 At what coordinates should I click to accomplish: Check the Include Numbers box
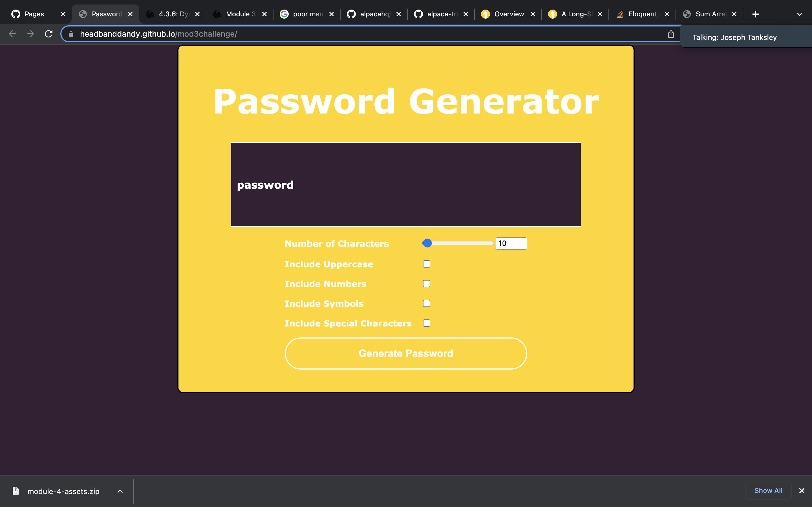[426, 283]
